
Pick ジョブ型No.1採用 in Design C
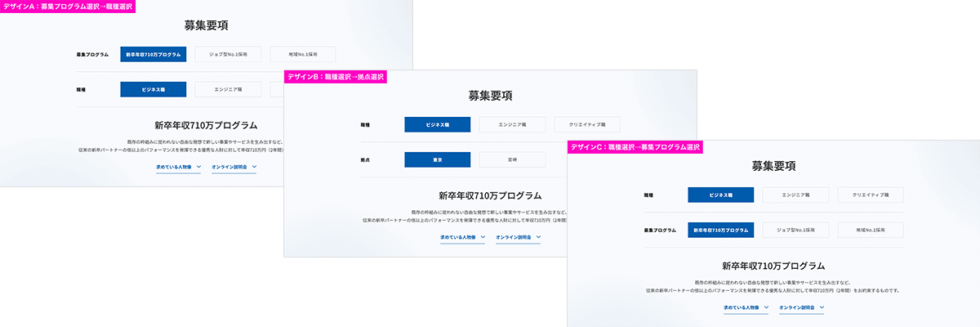click(x=795, y=231)
